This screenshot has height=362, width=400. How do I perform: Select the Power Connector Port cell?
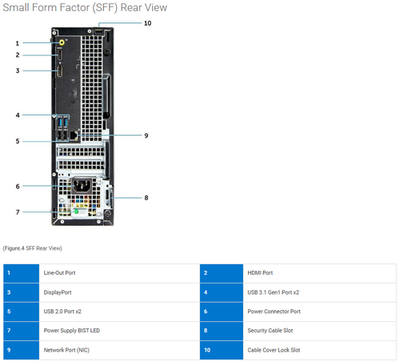[320, 312]
